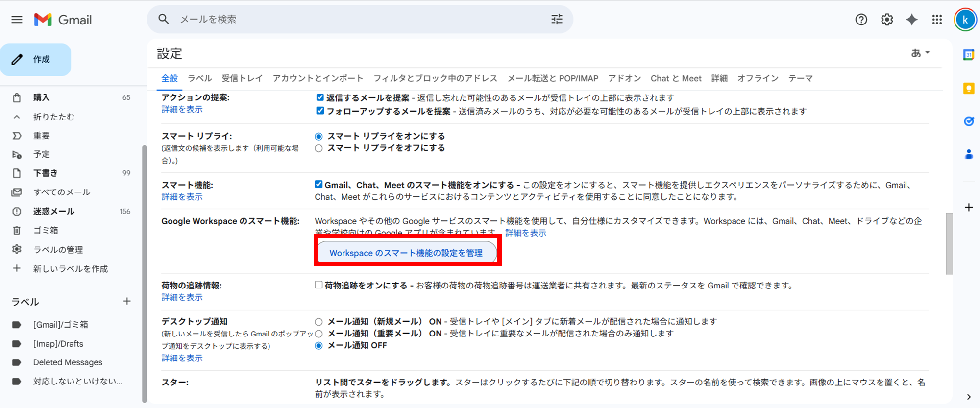Uncheck 返信するメールを提案 checkbox
The image size is (980, 408).
point(320,97)
